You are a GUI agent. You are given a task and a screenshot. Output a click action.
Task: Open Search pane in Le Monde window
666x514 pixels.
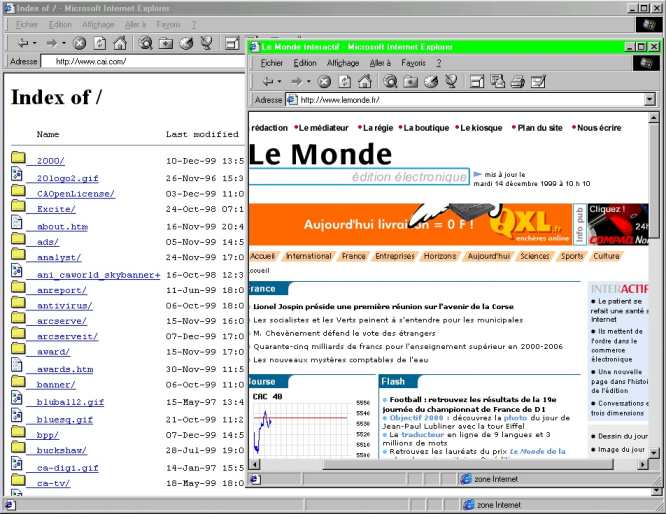click(x=390, y=81)
